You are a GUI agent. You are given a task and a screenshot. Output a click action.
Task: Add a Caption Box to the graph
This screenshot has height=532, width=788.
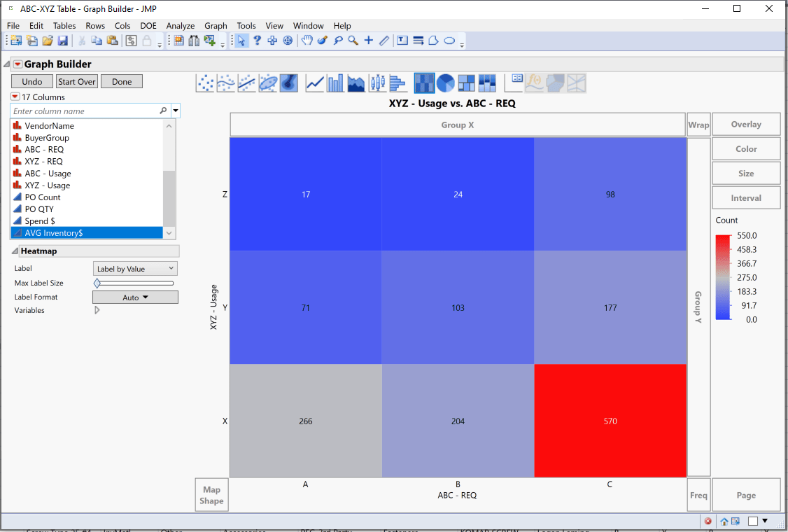(x=514, y=83)
